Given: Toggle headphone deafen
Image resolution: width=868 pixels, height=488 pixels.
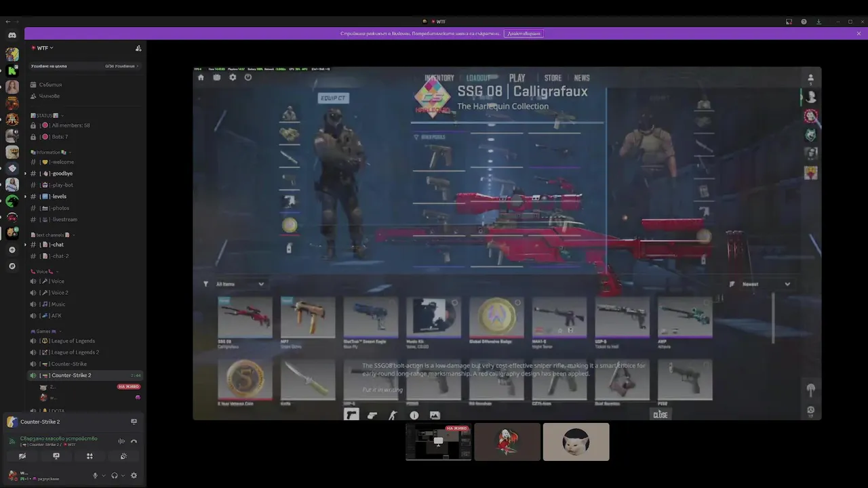Looking at the screenshot, I should 115,476.
